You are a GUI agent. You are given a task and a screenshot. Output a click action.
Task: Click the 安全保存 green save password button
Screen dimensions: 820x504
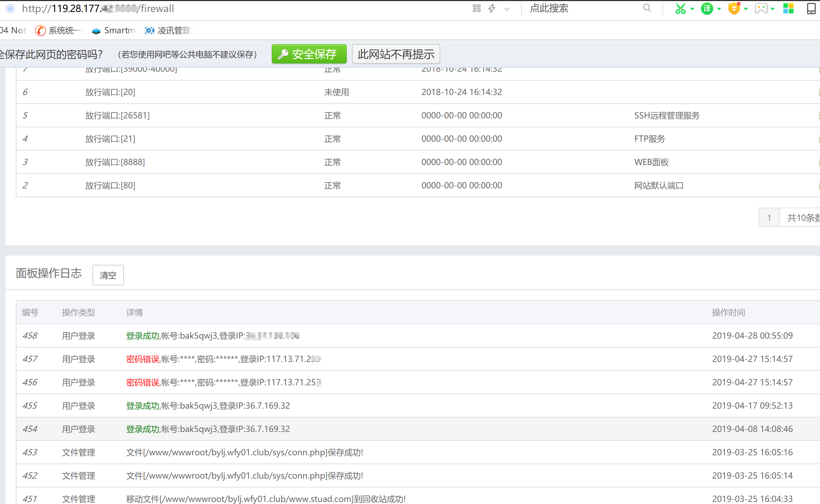tap(309, 54)
